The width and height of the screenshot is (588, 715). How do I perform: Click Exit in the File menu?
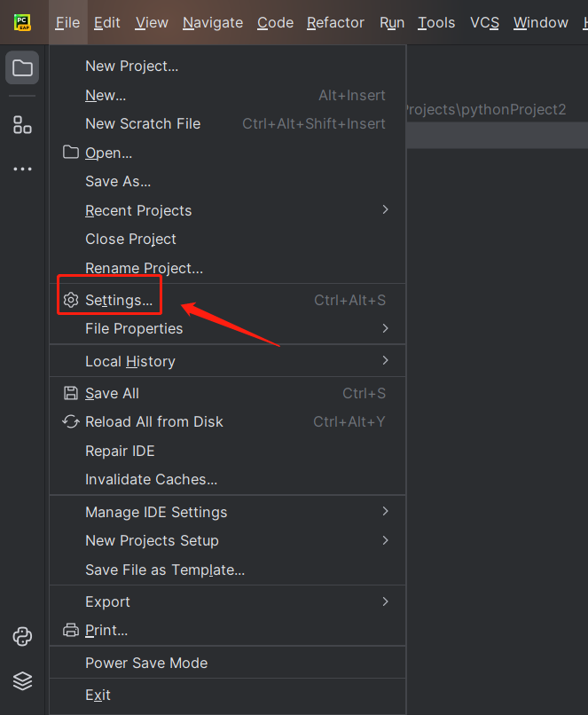98,695
